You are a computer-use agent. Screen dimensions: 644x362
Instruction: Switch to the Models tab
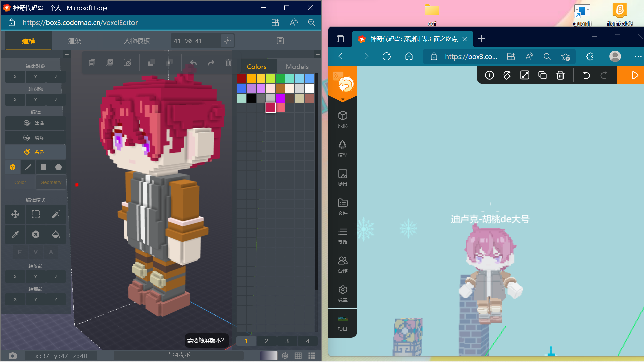(x=297, y=67)
